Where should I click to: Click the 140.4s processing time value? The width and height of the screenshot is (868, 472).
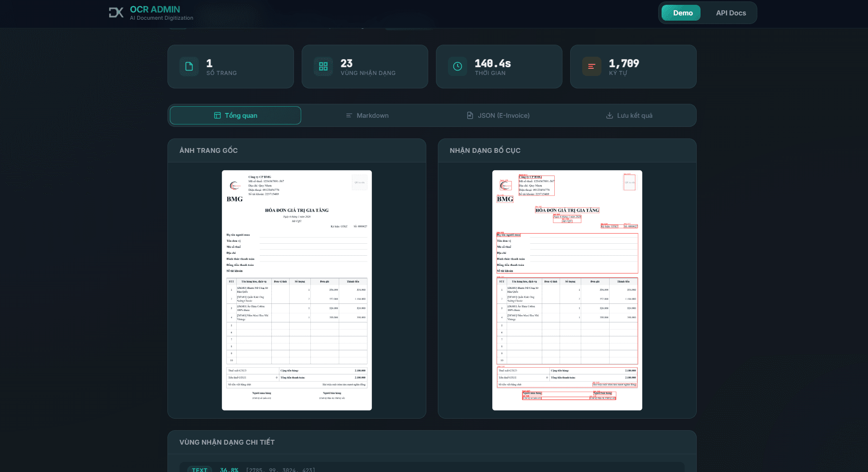coord(493,63)
